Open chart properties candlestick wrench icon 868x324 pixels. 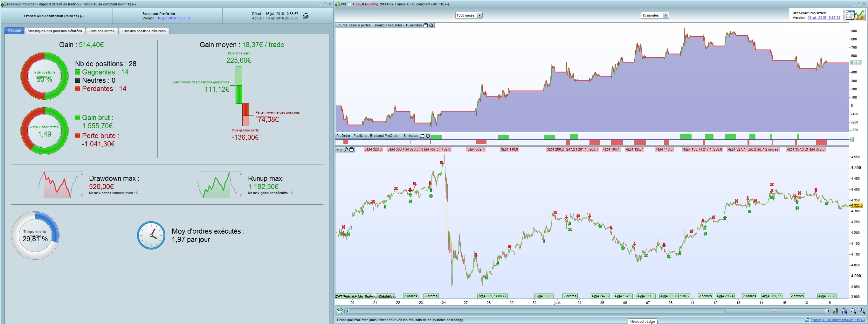836,311
